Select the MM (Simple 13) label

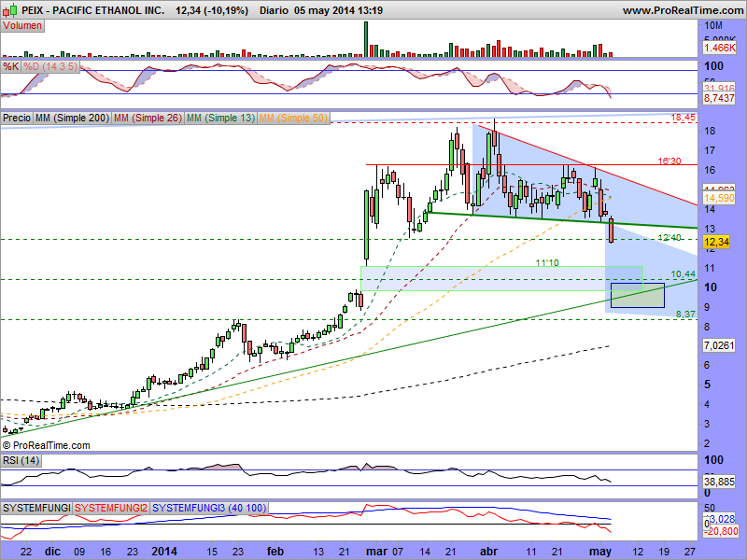[x=220, y=118]
